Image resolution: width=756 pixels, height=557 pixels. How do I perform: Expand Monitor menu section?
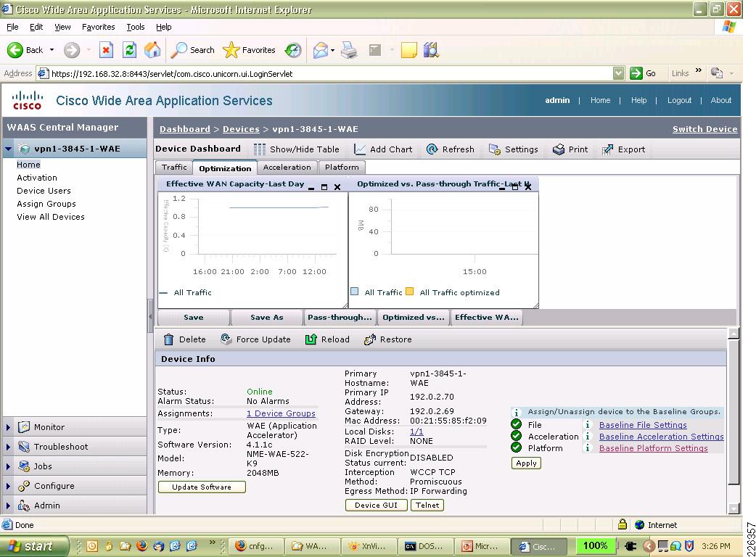pos(8,427)
